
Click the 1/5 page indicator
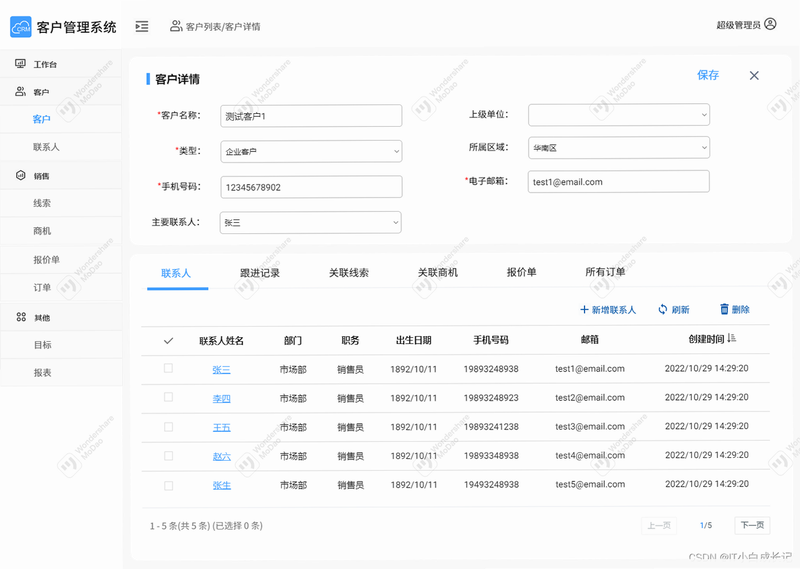706,525
